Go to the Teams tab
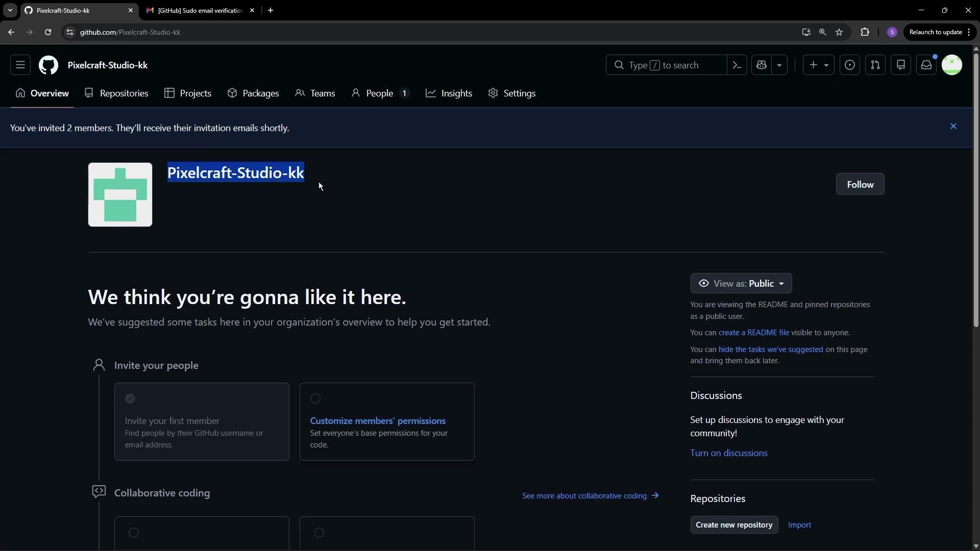Screen dimensions: 980x551 pos(315,93)
